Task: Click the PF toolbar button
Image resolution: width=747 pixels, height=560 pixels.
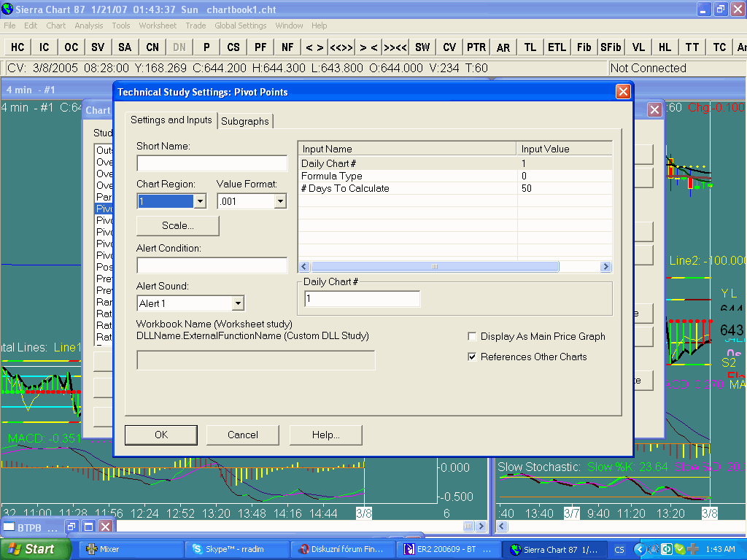Action: point(260,47)
